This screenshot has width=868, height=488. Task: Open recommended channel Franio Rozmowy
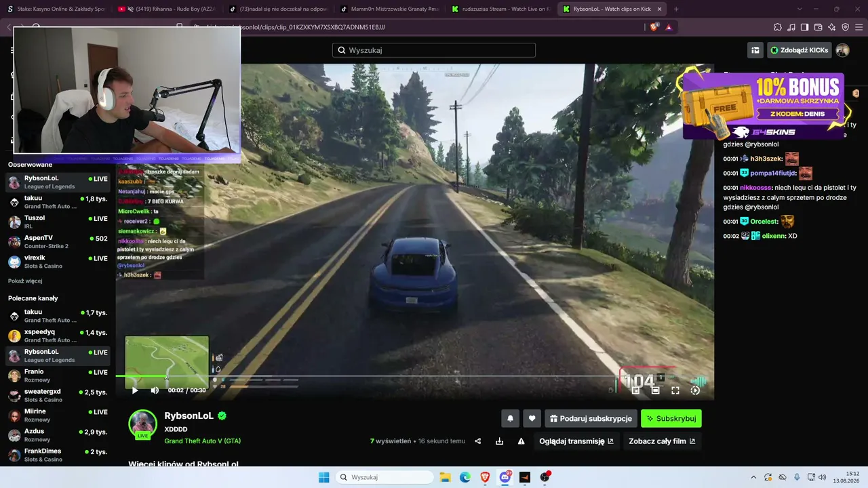click(58, 375)
